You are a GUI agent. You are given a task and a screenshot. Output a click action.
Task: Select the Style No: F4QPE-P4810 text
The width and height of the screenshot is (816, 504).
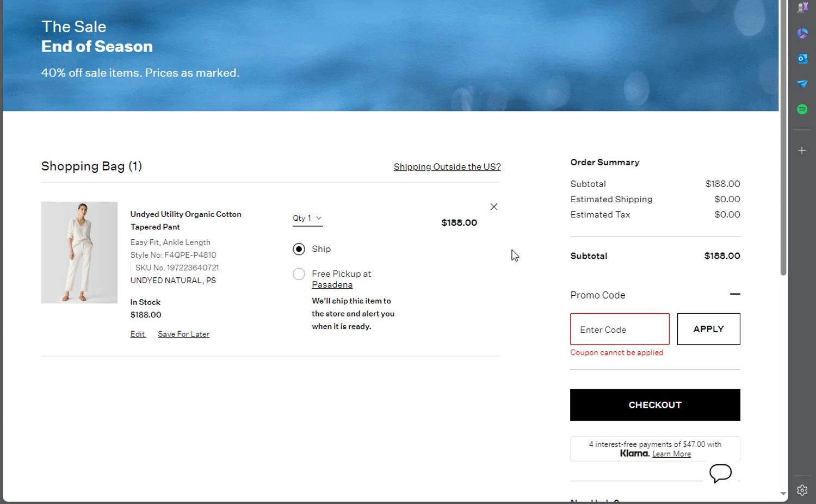click(173, 254)
